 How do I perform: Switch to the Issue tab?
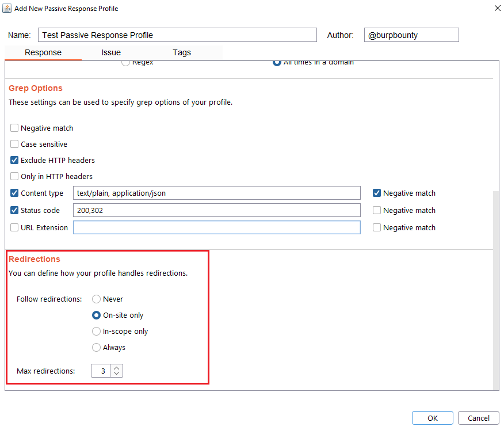click(x=111, y=52)
